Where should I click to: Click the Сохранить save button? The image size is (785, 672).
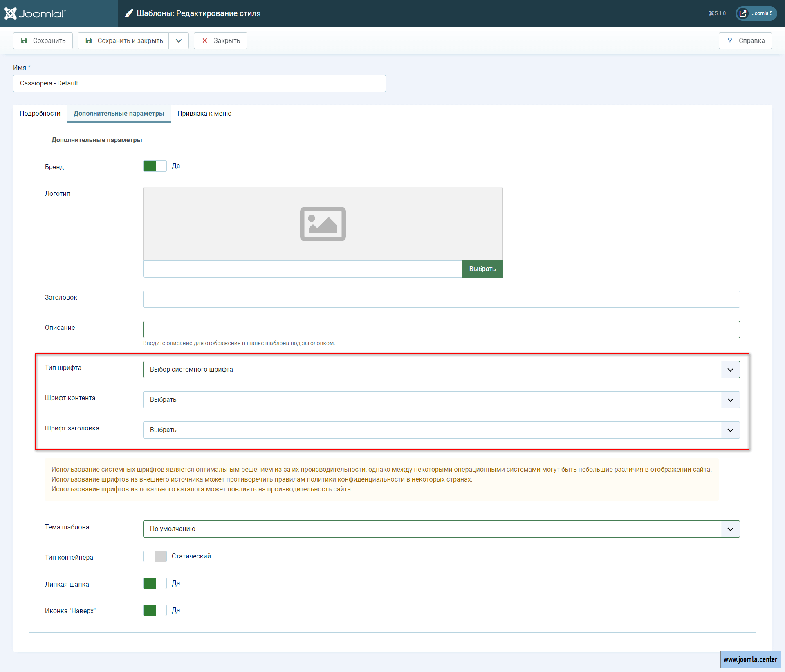coord(43,40)
